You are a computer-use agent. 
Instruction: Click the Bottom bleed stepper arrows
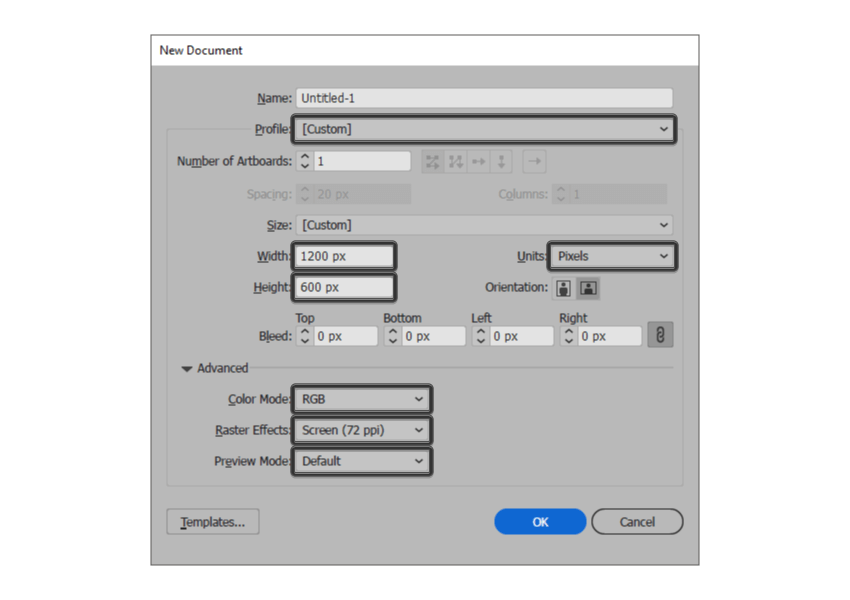[393, 336]
